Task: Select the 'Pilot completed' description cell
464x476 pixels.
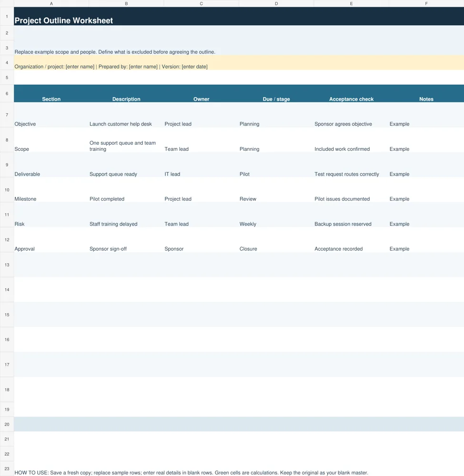Action: click(126, 190)
